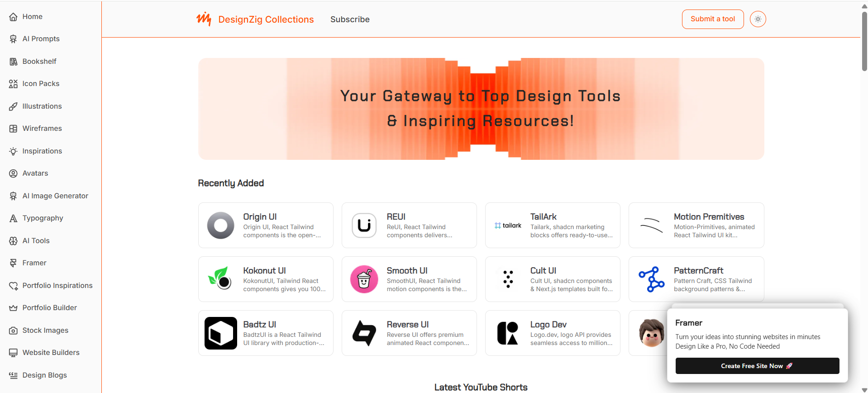Click the AI Tools brain icon

pyautogui.click(x=13, y=241)
